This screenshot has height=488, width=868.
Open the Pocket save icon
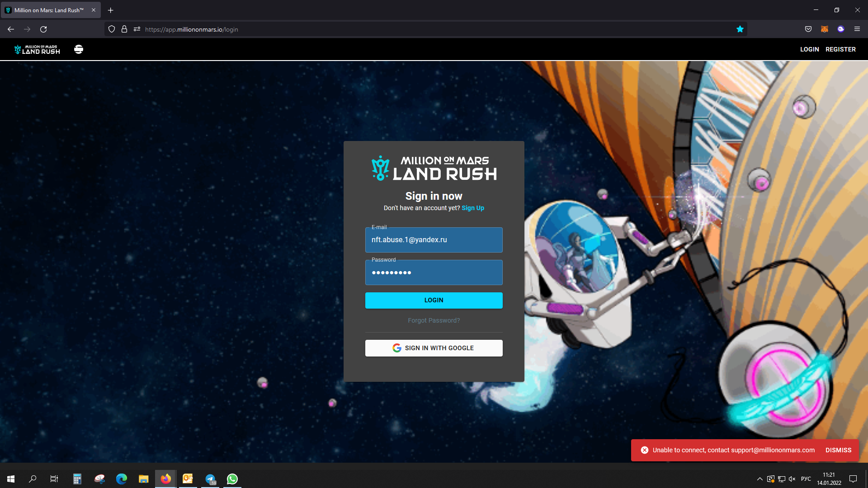click(808, 29)
